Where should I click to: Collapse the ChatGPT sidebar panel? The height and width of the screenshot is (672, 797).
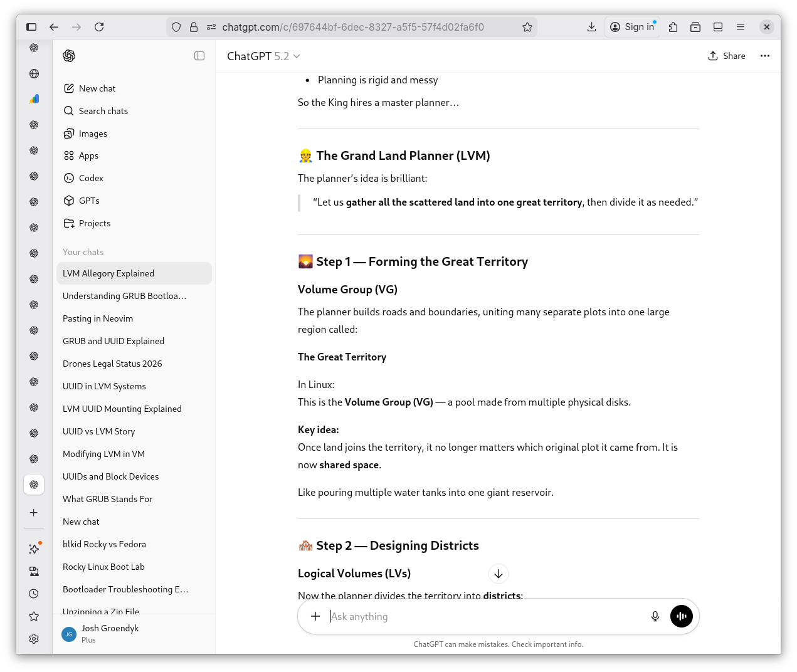[x=199, y=56]
